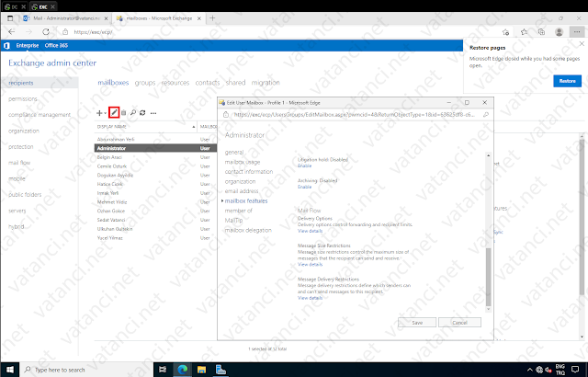Switch to the mailboxes - Microsoft Exchange tab
The image size is (588, 377).
158,18
